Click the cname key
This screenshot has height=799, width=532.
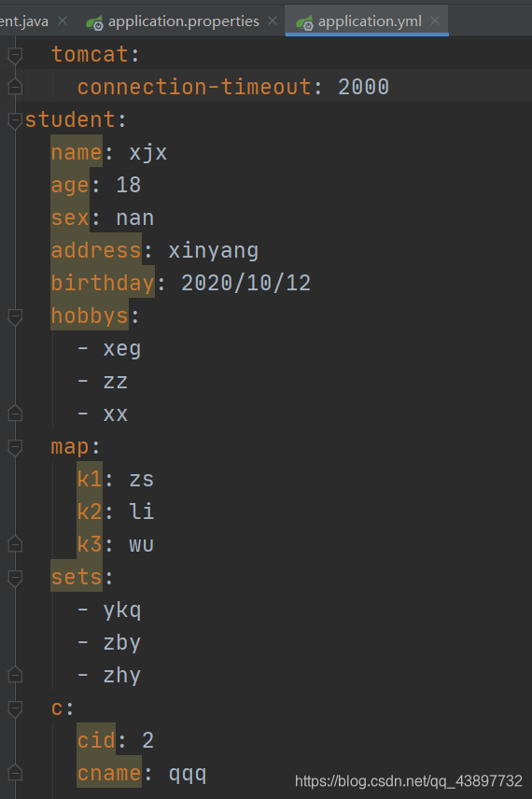point(109,774)
